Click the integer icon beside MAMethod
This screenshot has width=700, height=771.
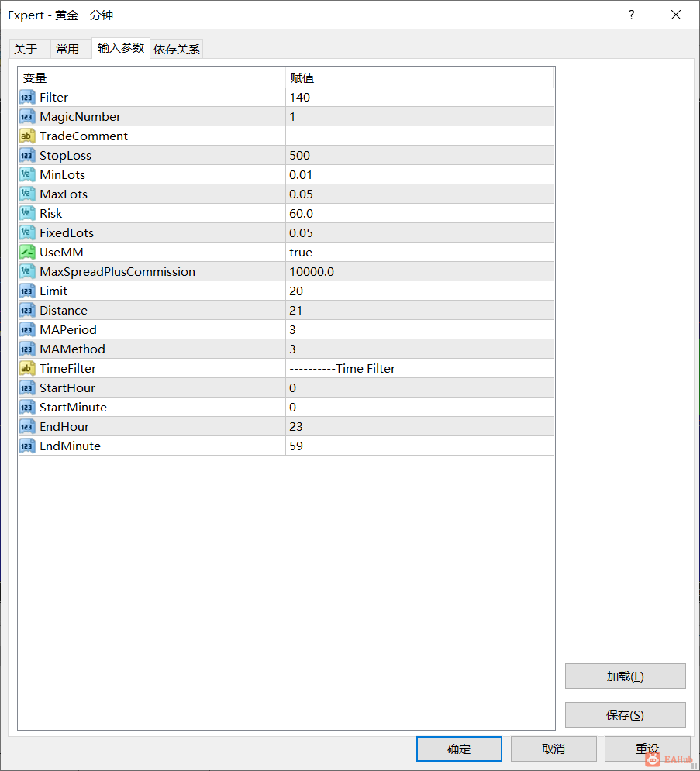pyautogui.click(x=27, y=349)
